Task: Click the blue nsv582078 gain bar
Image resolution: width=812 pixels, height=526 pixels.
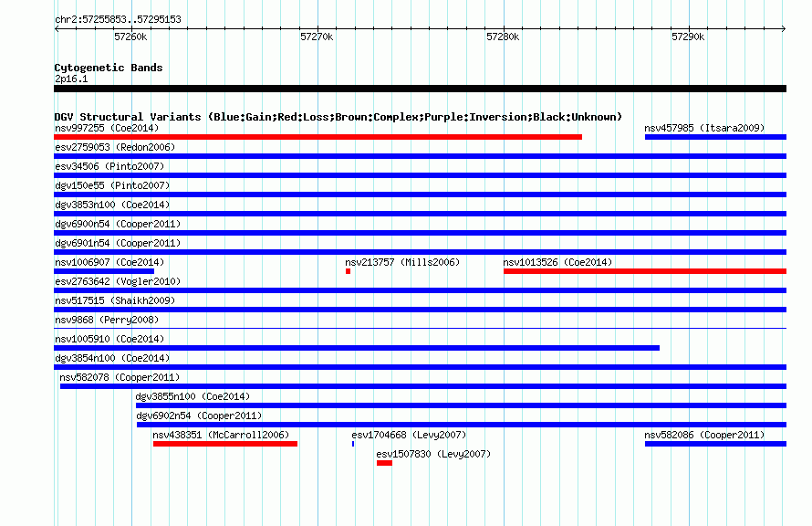Action: (423, 386)
